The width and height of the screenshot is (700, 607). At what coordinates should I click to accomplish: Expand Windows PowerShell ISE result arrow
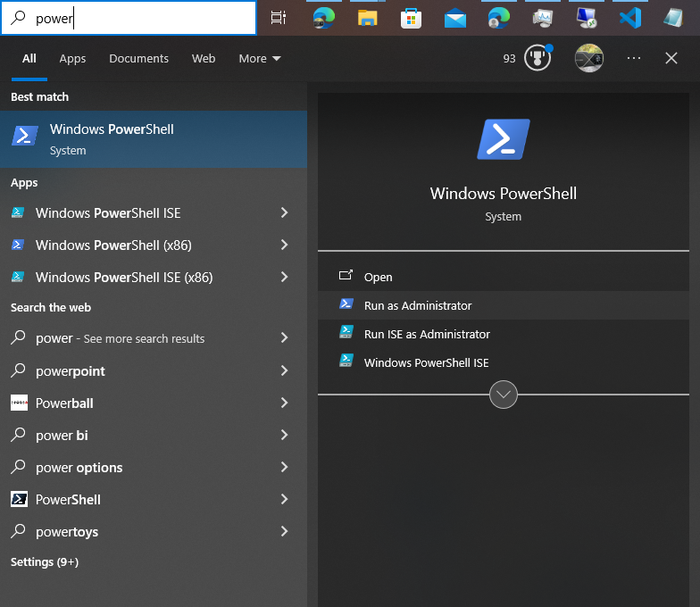pyautogui.click(x=284, y=212)
